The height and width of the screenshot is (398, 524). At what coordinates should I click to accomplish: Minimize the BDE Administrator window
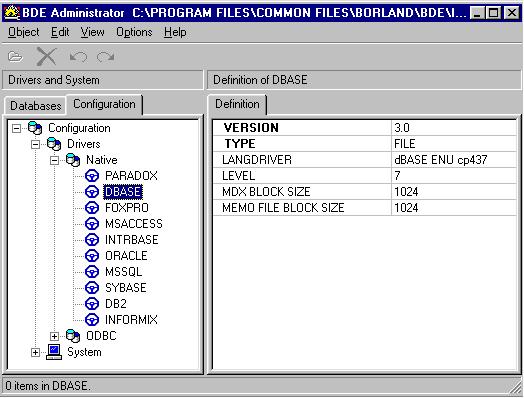477,13
